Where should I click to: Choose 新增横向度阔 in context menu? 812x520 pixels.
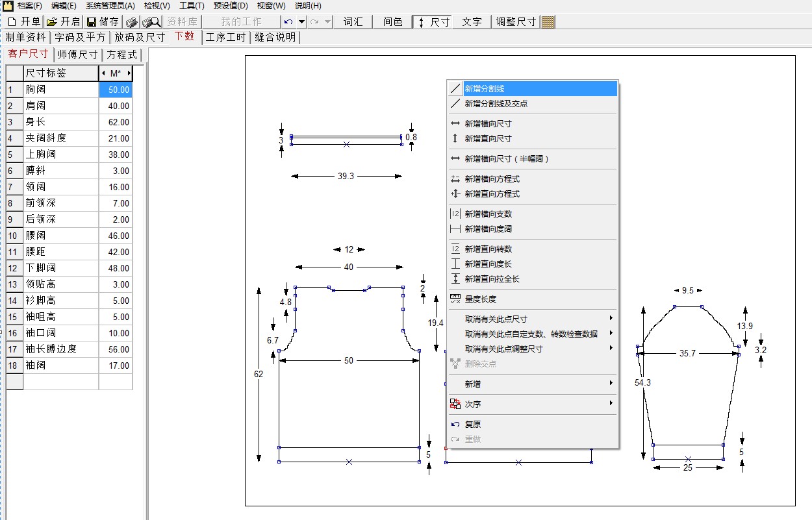coord(533,229)
